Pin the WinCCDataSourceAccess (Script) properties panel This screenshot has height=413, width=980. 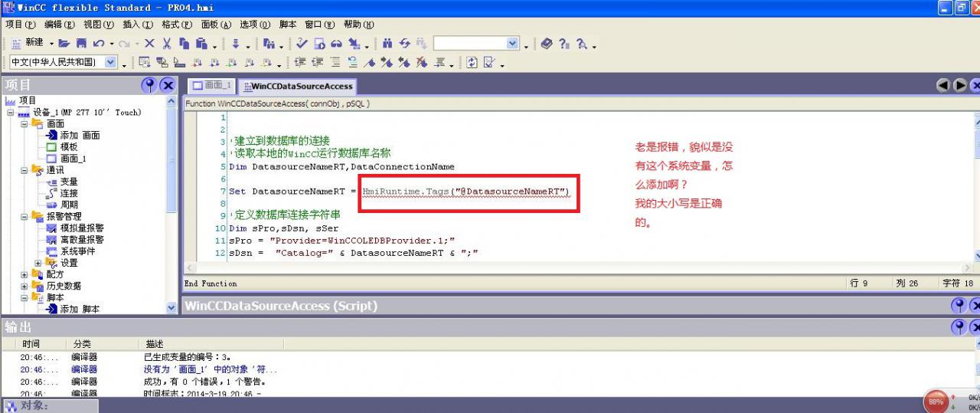coord(959,306)
